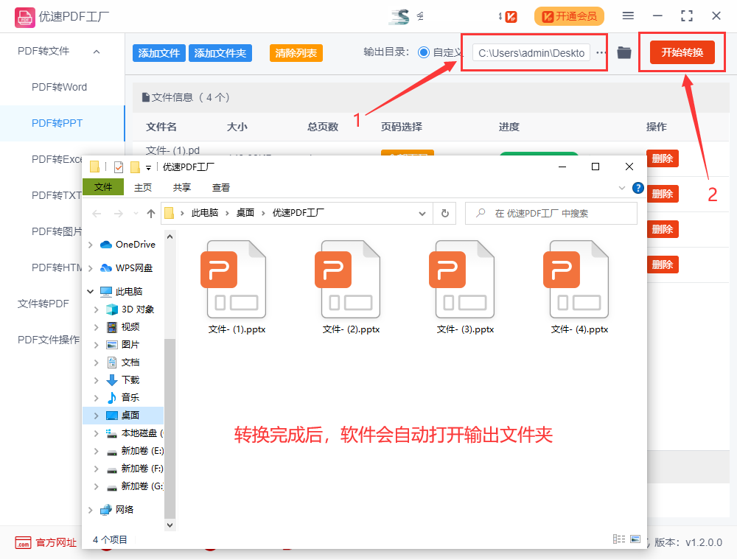Select WPS网盘 in the navigation pane
The width and height of the screenshot is (737, 560).
point(134,267)
